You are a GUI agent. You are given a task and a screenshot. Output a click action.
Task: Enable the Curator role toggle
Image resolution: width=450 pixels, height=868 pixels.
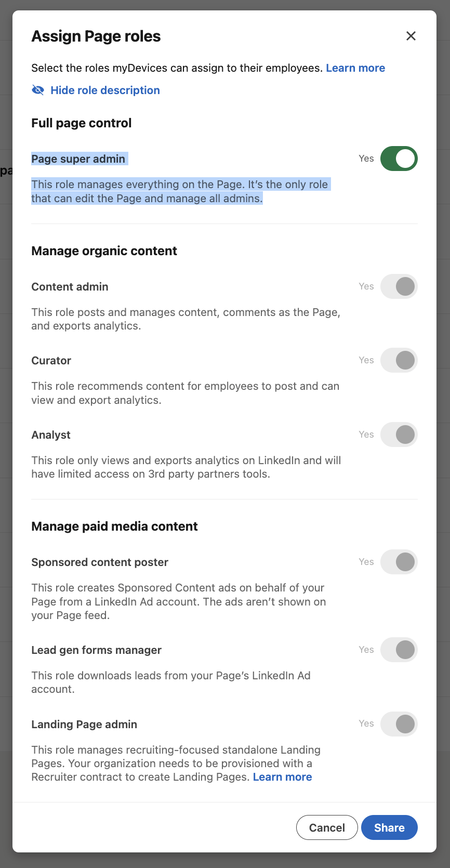pyautogui.click(x=399, y=360)
